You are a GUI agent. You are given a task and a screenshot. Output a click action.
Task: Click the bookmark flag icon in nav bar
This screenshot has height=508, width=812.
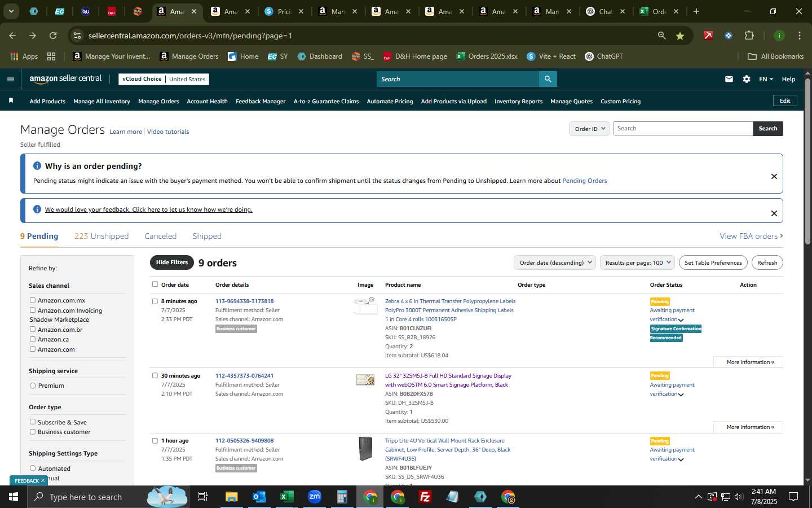click(11, 100)
